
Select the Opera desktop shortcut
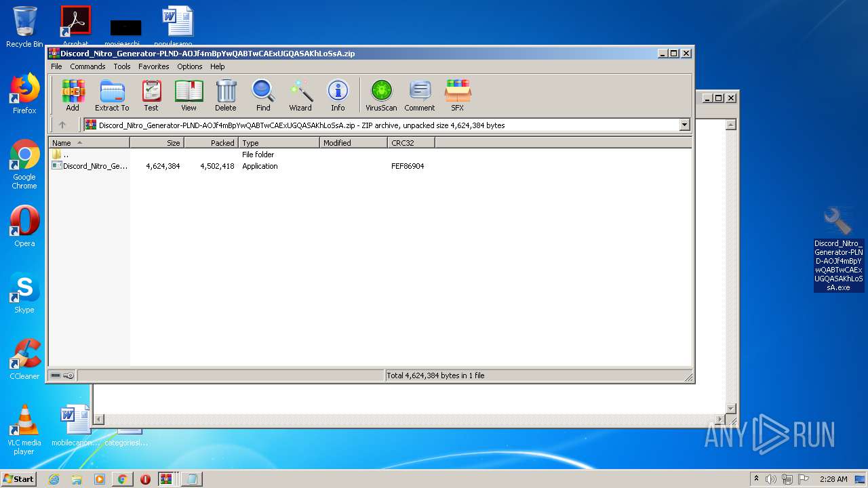click(24, 226)
